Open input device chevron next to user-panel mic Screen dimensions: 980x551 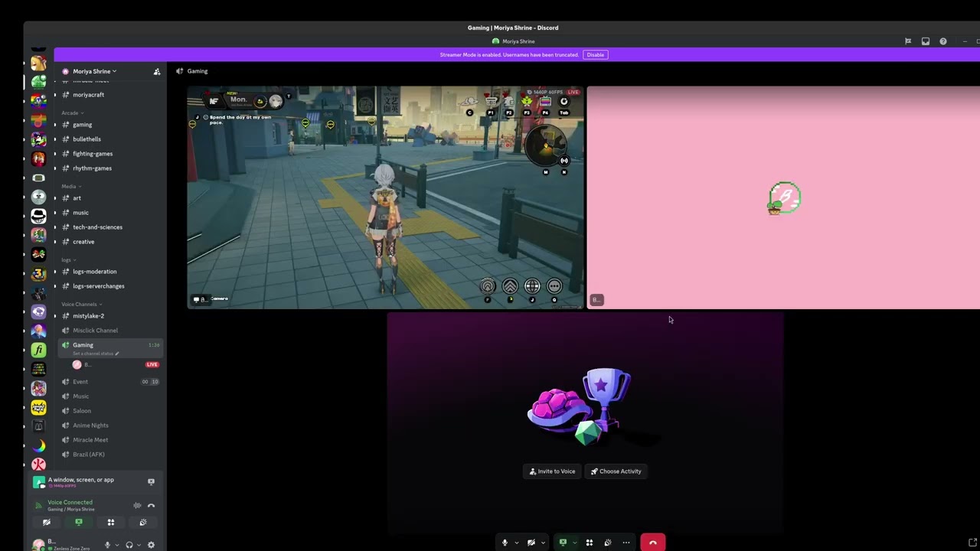[116, 545]
